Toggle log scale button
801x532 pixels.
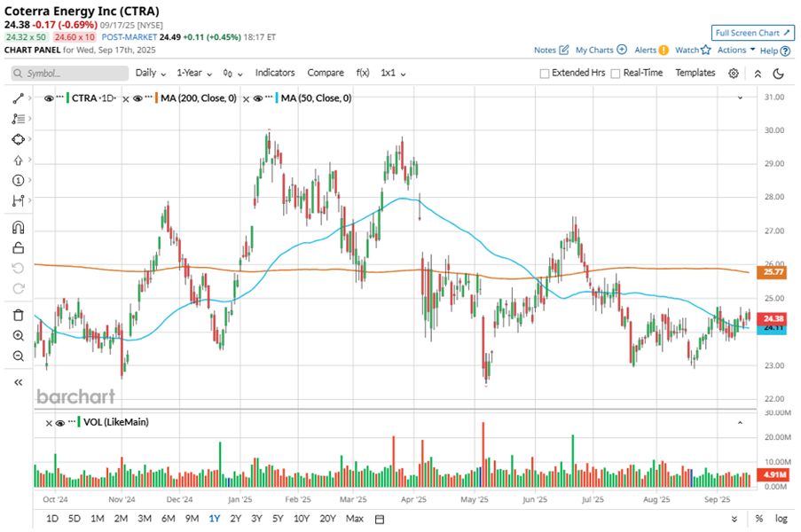click(781, 519)
